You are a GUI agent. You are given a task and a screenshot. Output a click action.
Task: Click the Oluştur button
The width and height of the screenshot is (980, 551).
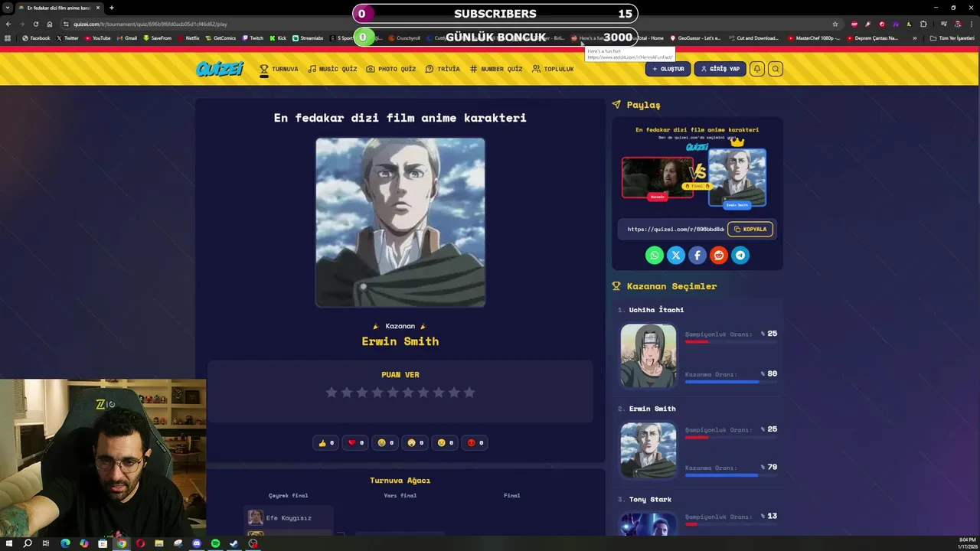coord(668,69)
